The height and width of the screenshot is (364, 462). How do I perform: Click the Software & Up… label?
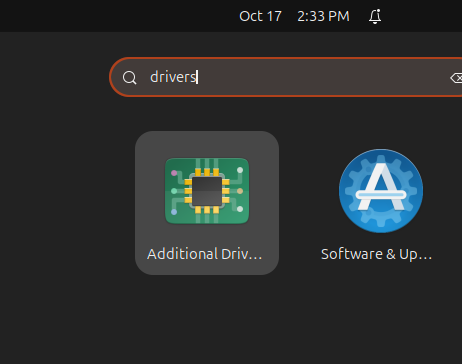pyautogui.click(x=376, y=254)
